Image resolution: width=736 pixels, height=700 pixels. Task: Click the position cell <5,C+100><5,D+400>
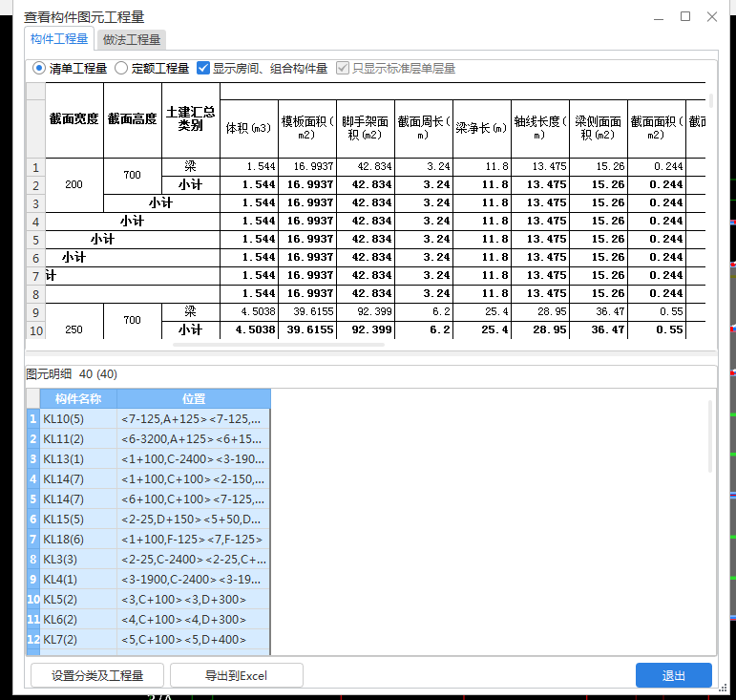click(x=194, y=640)
